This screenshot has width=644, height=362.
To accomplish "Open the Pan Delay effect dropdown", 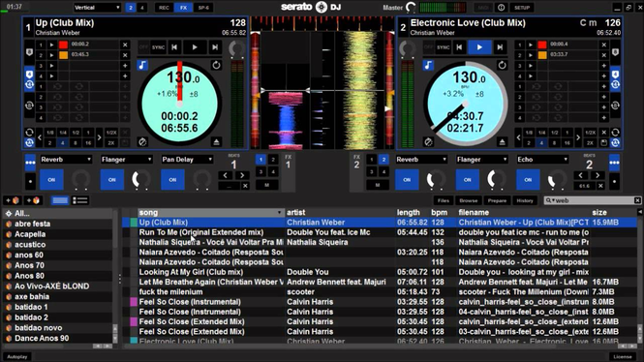I will tap(187, 160).
